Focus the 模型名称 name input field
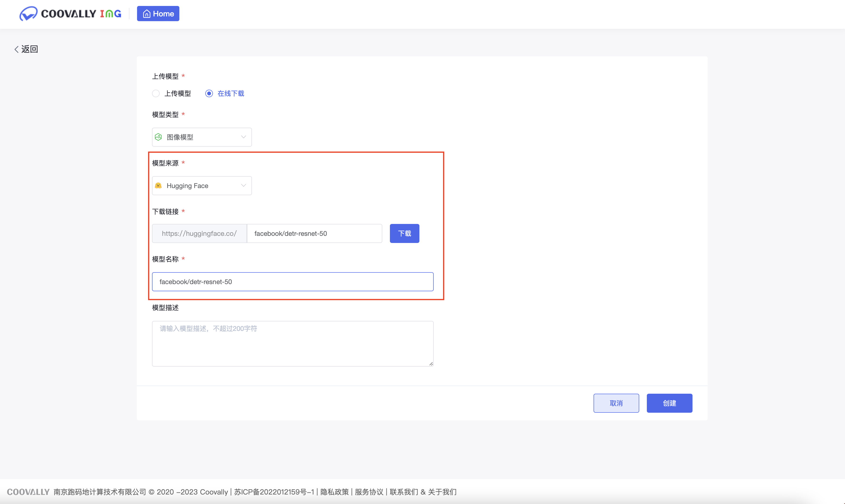845x504 pixels. click(x=293, y=281)
